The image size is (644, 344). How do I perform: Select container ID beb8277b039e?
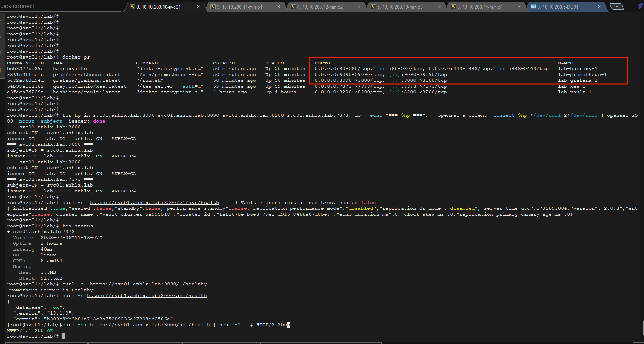tap(25, 69)
